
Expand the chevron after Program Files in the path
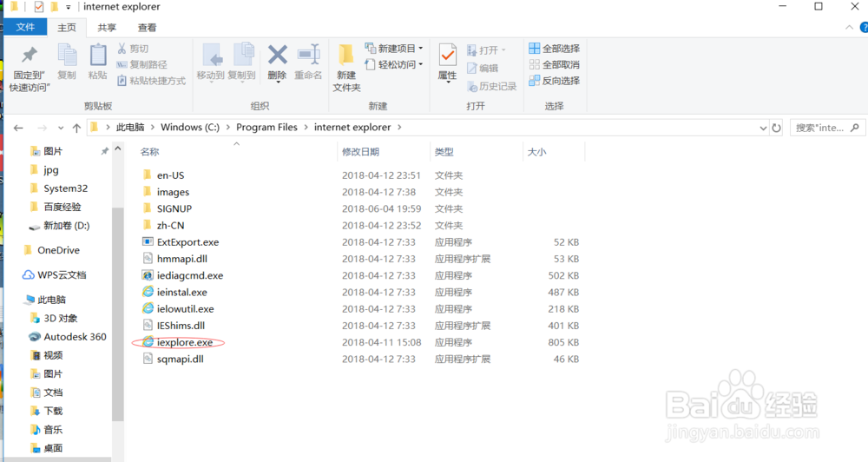[306, 128]
